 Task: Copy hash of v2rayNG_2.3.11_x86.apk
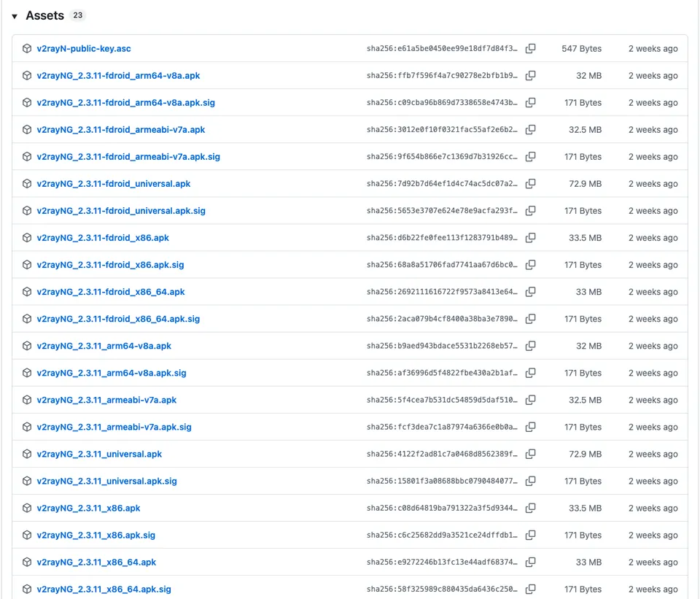pos(530,508)
